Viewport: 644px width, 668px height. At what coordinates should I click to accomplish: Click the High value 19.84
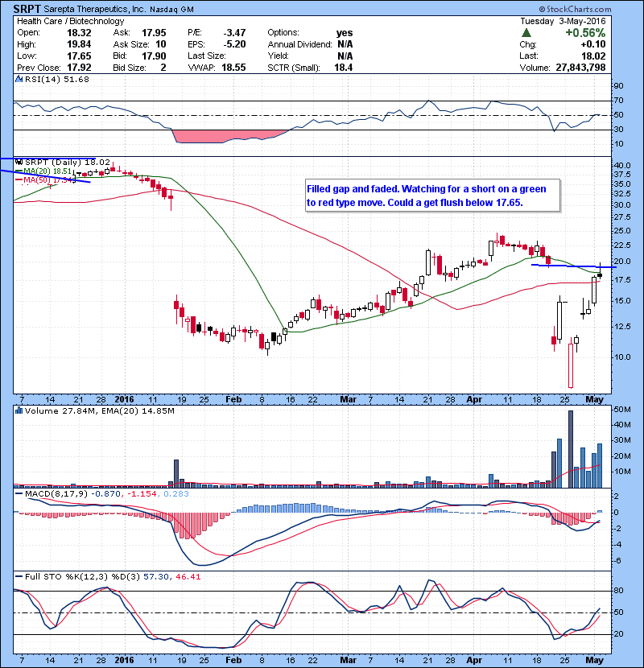[79, 44]
